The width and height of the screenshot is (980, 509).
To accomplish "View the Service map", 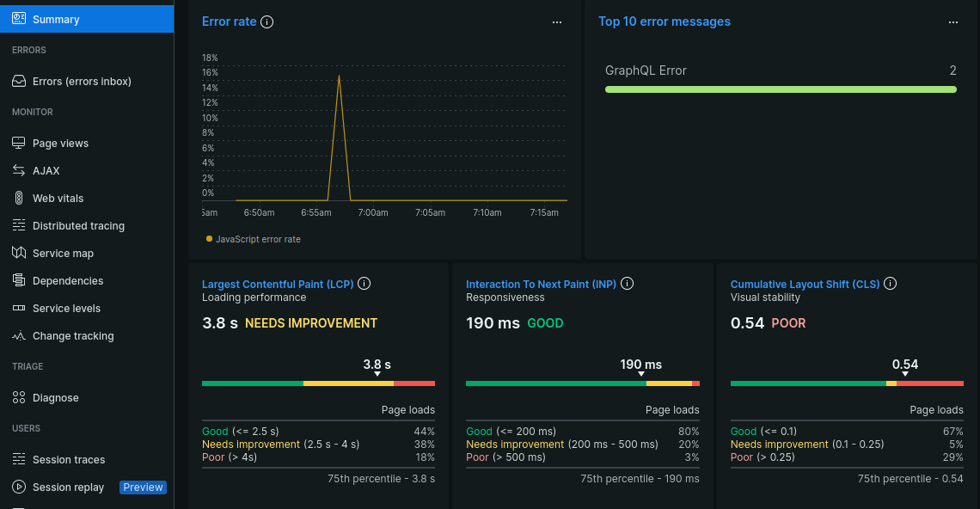I will (x=63, y=253).
